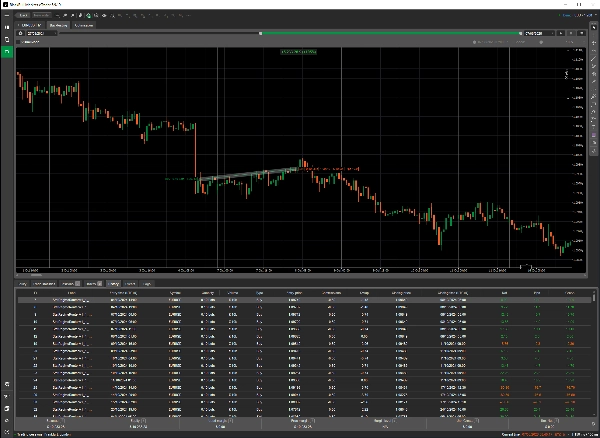600x438 pixels.
Task: Select the cursor pointer tool in right toolbar
Action: (593, 28)
